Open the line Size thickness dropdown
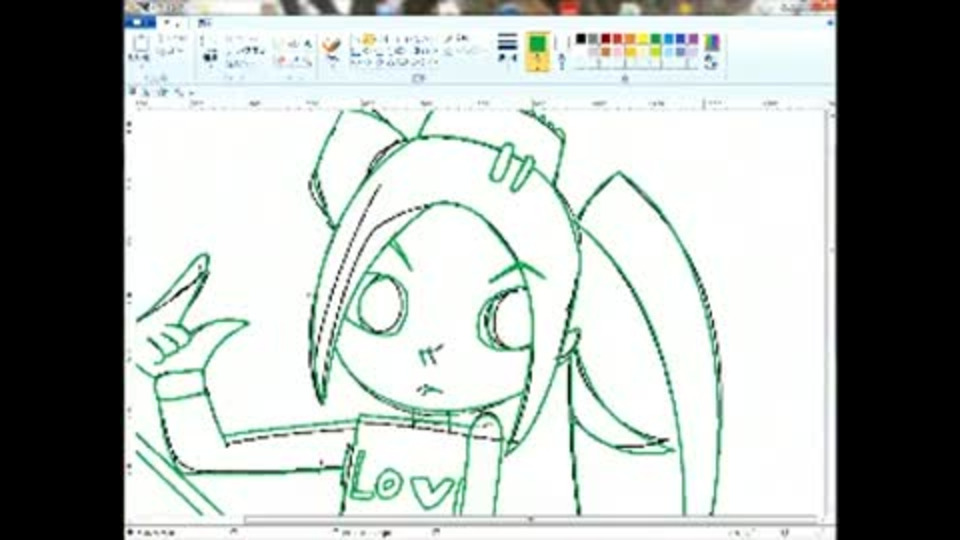 click(x=508, y=49)
